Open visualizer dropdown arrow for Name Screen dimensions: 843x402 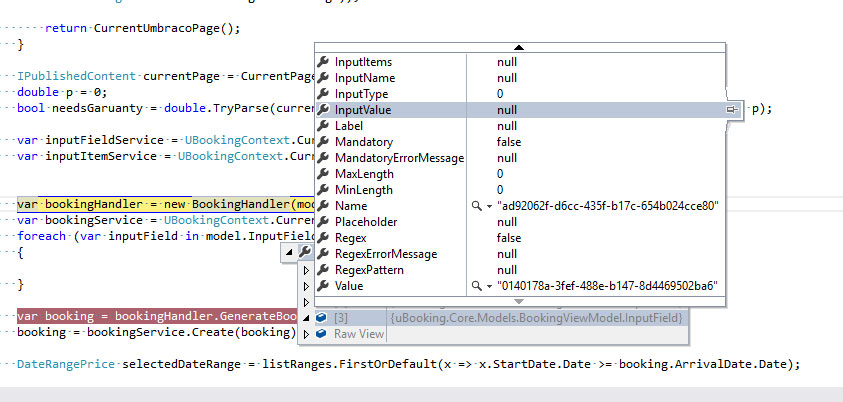tap(489, 206)
